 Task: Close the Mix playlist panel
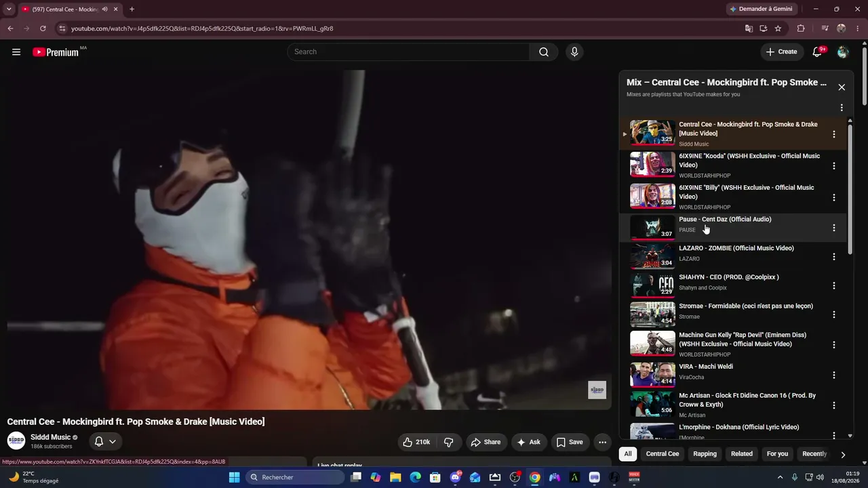coord(842,87)
